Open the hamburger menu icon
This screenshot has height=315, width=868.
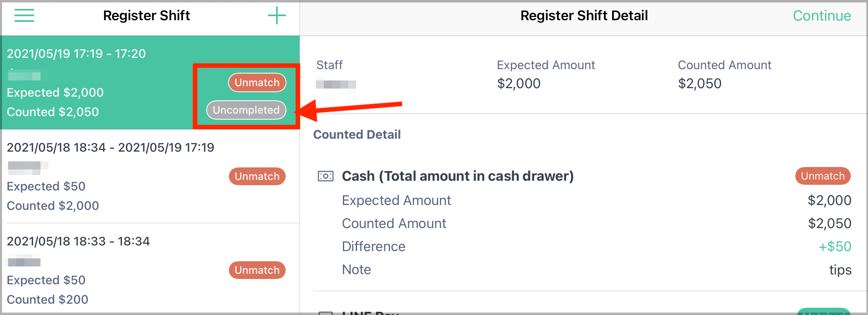tap(24, 16)
